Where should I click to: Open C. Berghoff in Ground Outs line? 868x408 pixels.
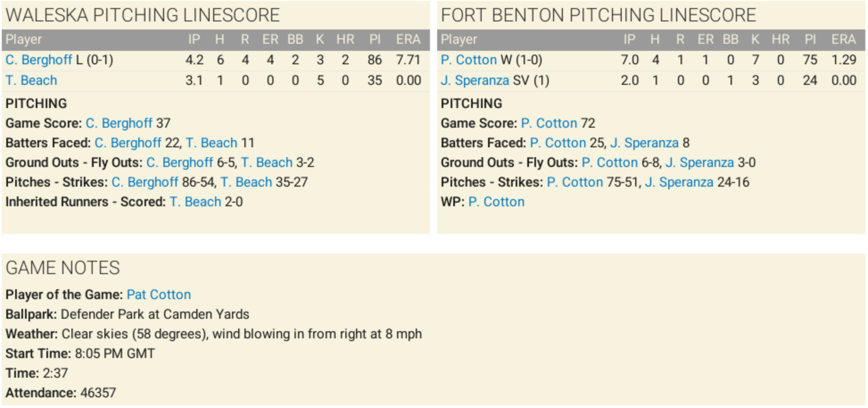click(x=180, y=162)
